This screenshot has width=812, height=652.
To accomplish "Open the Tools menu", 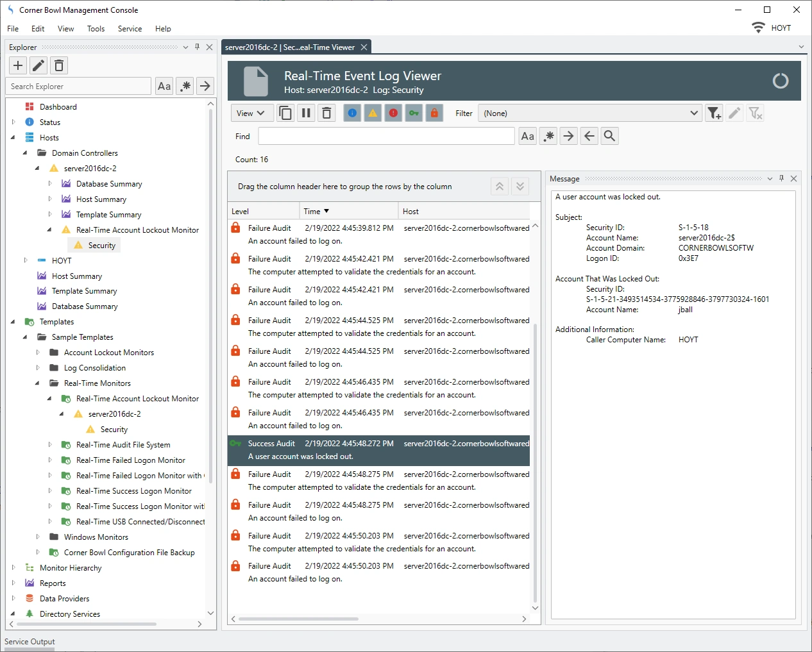I will [x=96, y=29].
